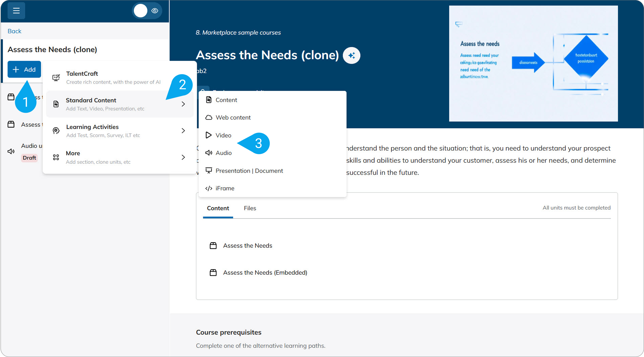Click the first sidebar unit box icon
The width and height of the screenshot is (644, 357).
11,97
